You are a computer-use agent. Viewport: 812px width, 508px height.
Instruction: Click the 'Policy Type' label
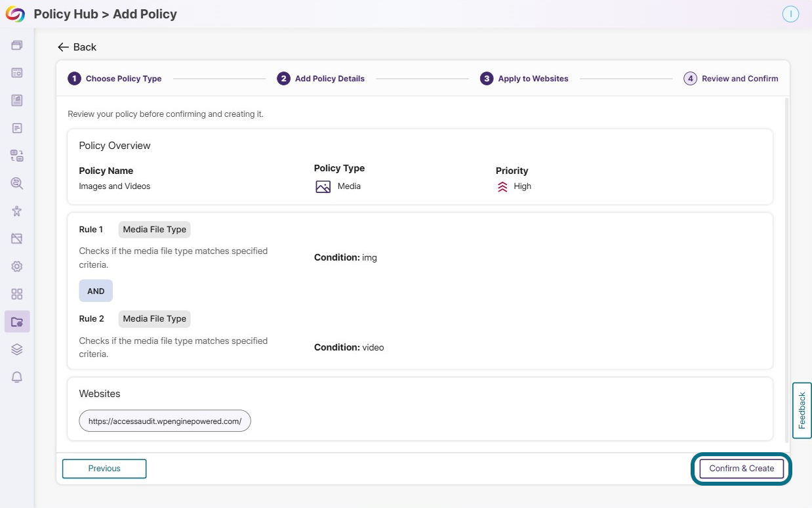pos(340,169)
